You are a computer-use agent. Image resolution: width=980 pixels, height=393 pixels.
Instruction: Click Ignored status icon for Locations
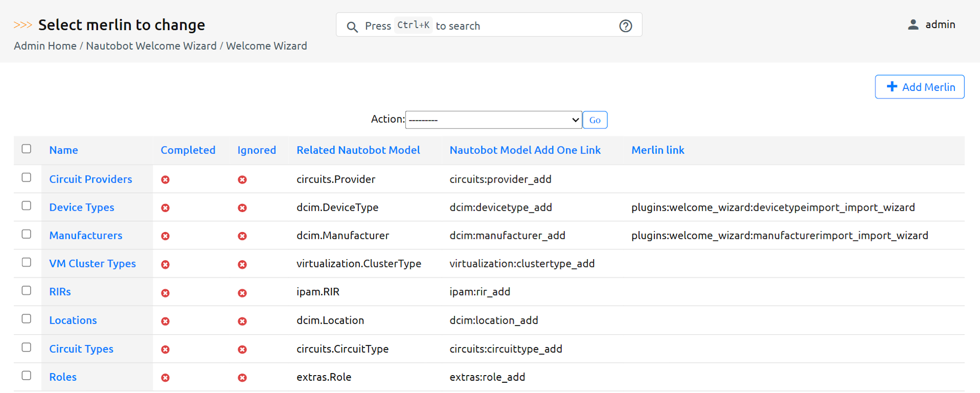click(242, 321)
